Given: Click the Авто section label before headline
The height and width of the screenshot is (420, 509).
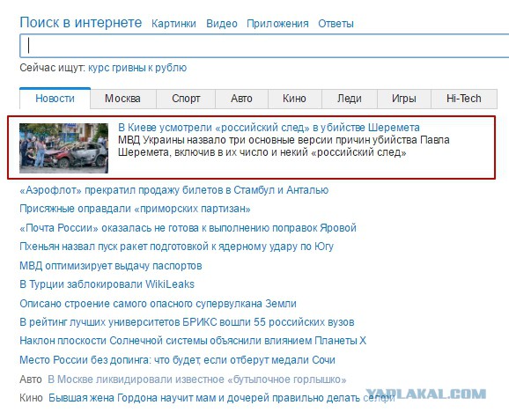Looking at the screenshot, I should click(x=31, y=379).
